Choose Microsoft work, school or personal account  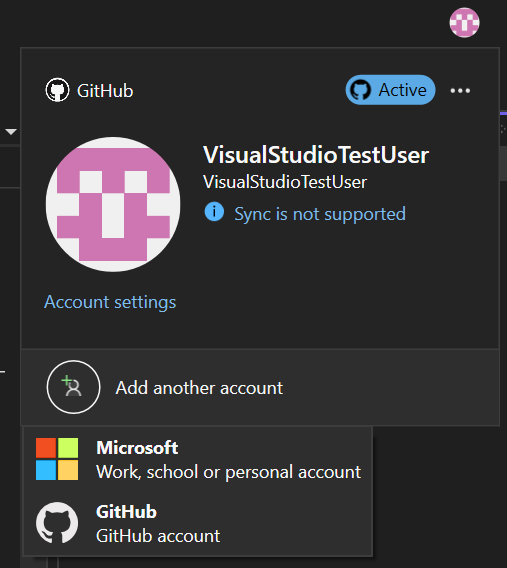(x=198, y=459)
